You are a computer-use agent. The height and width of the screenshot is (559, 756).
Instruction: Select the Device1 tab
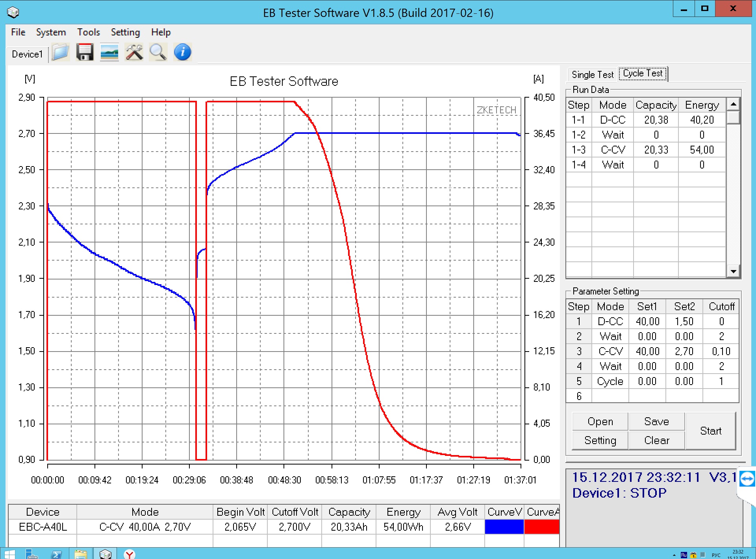click(x=27, y=54)
